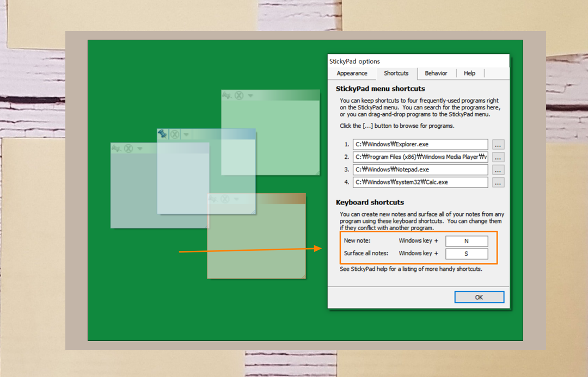Select the Shortcuts tab
Image resolution: width=588 pixels, height=377 pixels.
396,73
